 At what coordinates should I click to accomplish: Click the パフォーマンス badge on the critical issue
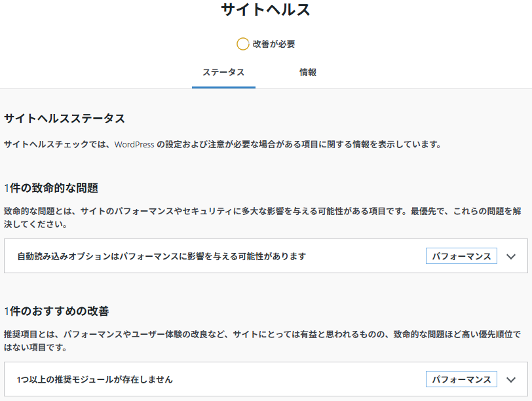coord(461,256)
